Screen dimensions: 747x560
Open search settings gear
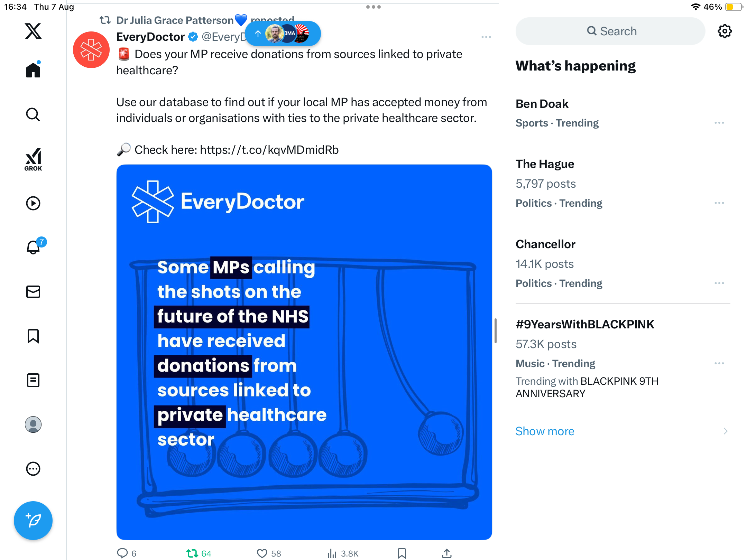click(725, 31)
